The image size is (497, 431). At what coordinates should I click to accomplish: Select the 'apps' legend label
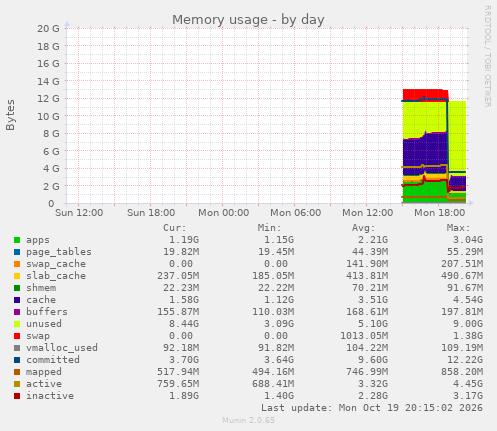tap(38, 240)
